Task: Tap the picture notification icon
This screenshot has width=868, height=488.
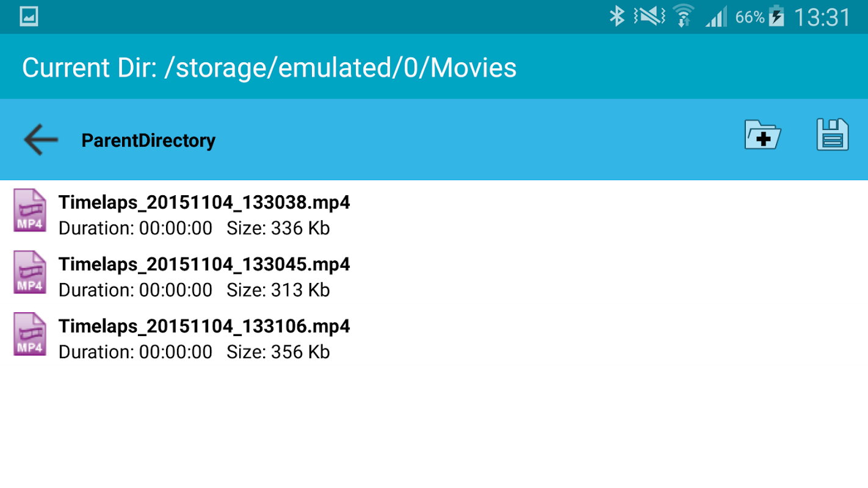Action: tap(29, 16)
